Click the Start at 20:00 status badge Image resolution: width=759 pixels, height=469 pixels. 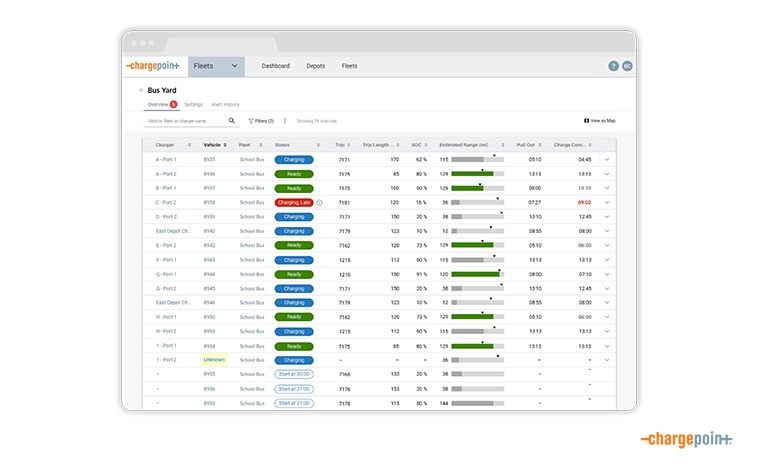[x=294, y=374]
